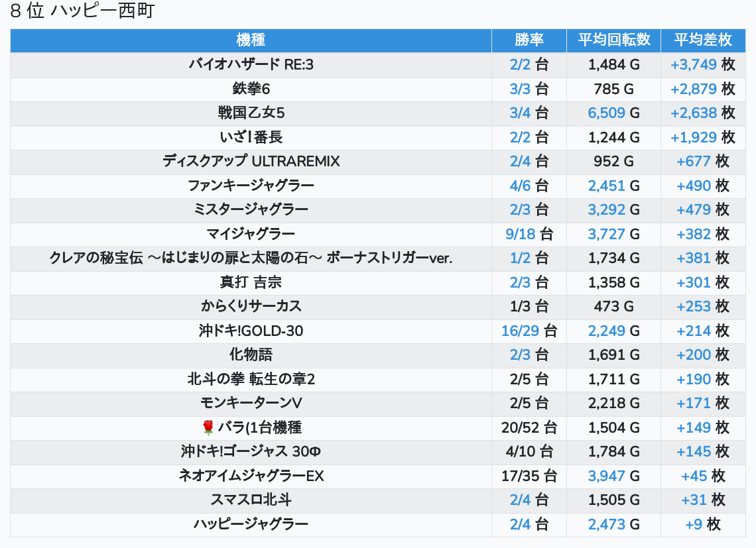Select the マイジャグラー row name

(x=251, y=234)
